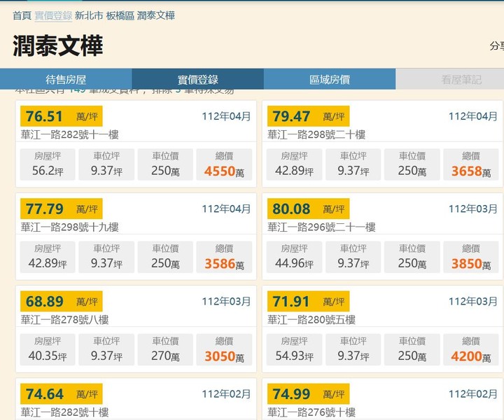This screenshot has width=504, height=420.
Task: Go to 新北市 breadcrumb
Action: (89, 15)
